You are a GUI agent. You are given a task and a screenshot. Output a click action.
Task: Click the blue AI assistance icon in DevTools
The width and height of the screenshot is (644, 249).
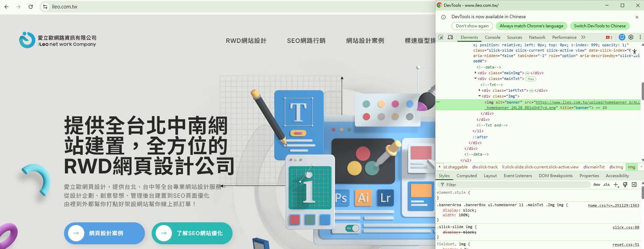coord(622,37)
